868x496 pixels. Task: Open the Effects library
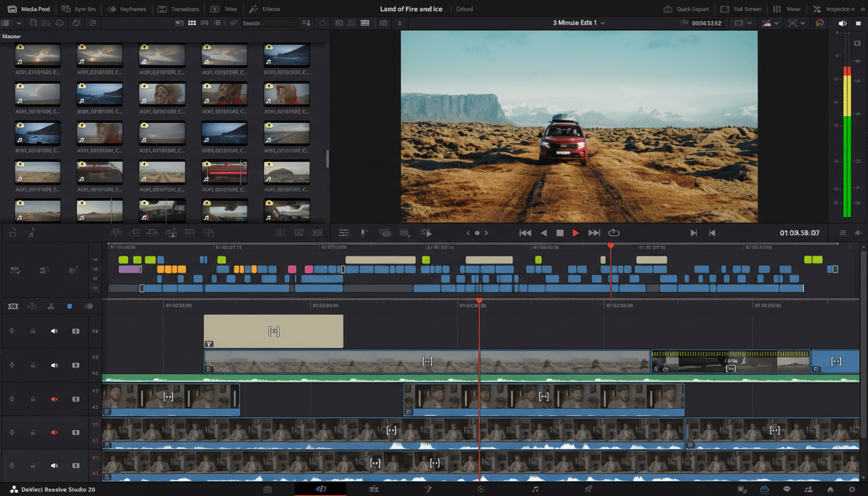pos(266,9)
